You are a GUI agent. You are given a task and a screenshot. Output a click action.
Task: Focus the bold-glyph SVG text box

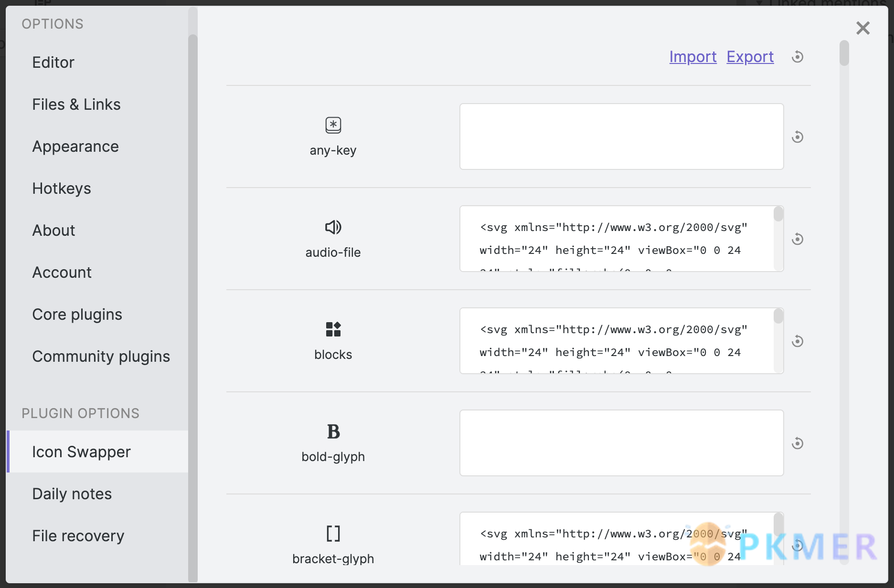621,443
